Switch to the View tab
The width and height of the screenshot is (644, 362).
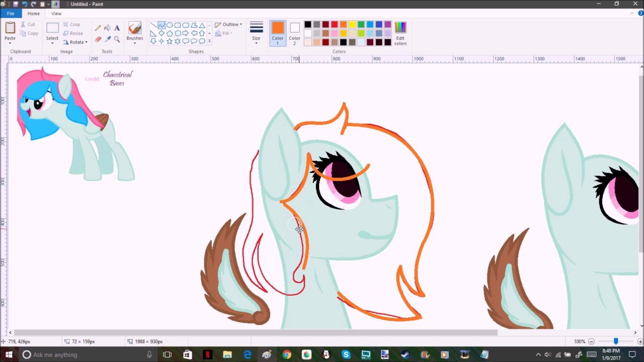pyautogui.click(x=56, y=14)
